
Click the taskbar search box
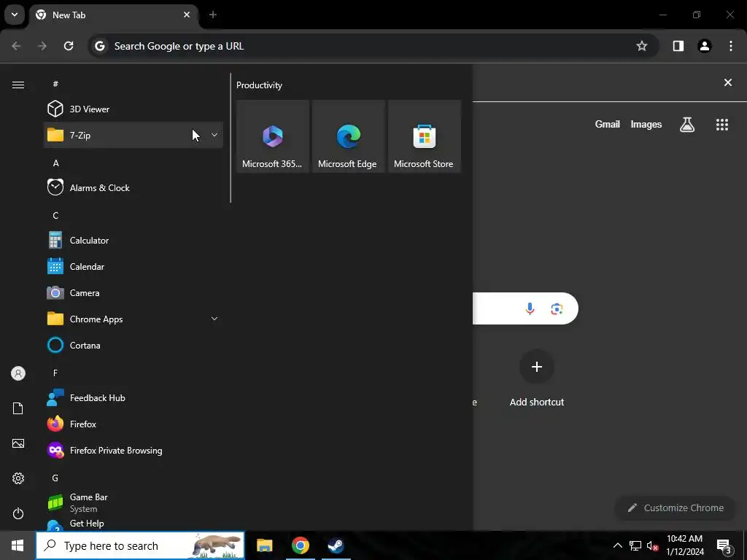(x=140, y=545)
